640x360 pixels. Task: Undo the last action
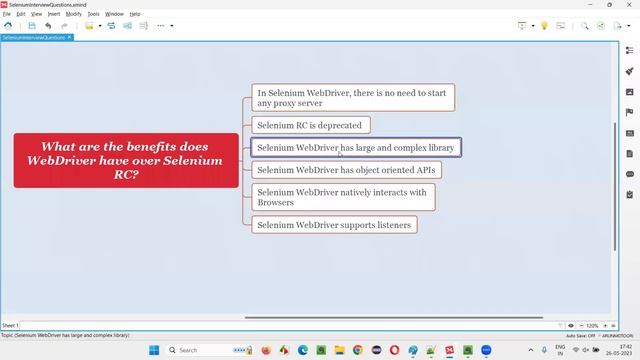tap(48, 26)
